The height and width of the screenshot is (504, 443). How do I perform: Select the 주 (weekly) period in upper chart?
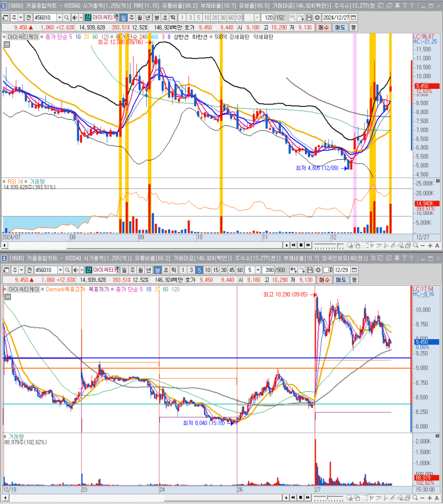(x=132, y=18)
